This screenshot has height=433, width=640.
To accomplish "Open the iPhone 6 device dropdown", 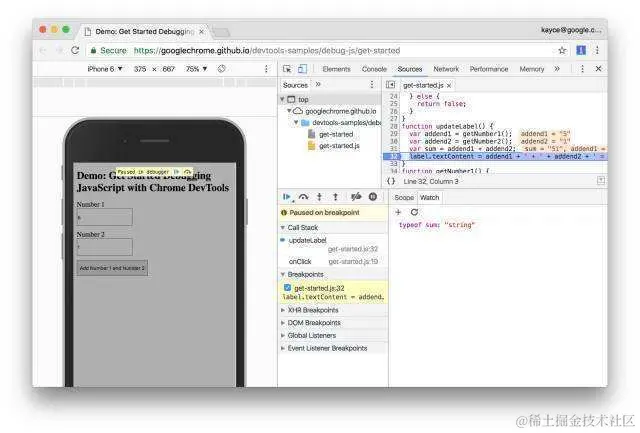I will pyautogui.click(x=105, y=69).
